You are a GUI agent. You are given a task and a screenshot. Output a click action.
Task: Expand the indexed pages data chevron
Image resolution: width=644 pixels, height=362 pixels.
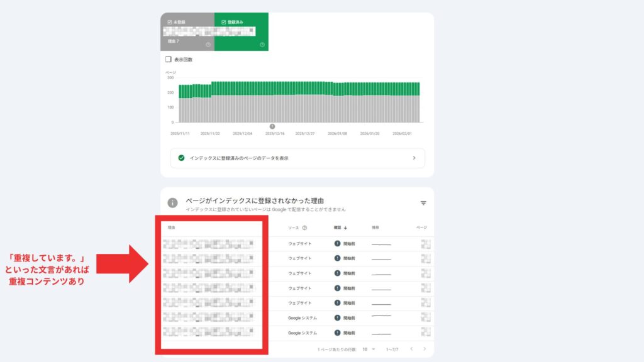pyautogui.click(x=414, y=158)
